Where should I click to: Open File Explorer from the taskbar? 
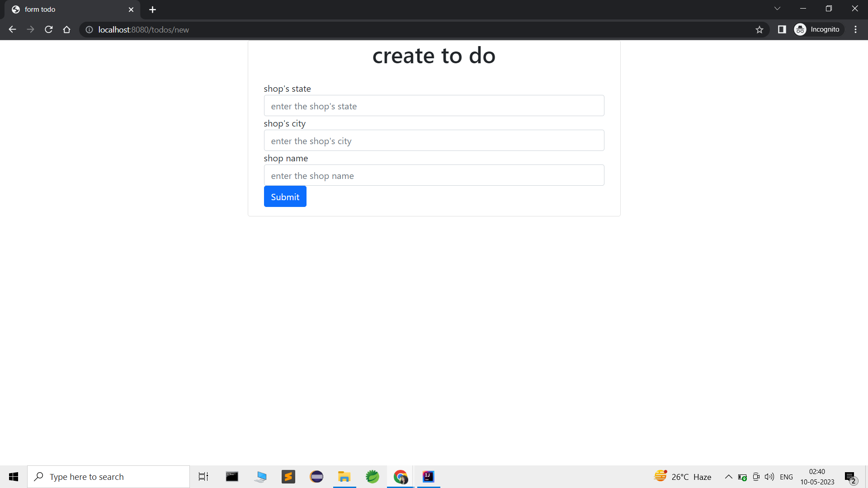coord(344,476)
